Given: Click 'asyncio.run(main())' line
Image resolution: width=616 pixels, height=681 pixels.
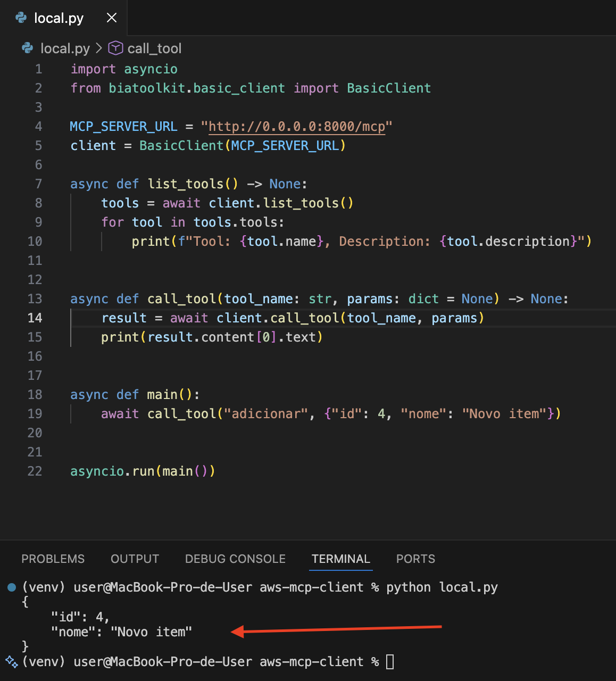Looking at the screenshot, I should (143, 471).
